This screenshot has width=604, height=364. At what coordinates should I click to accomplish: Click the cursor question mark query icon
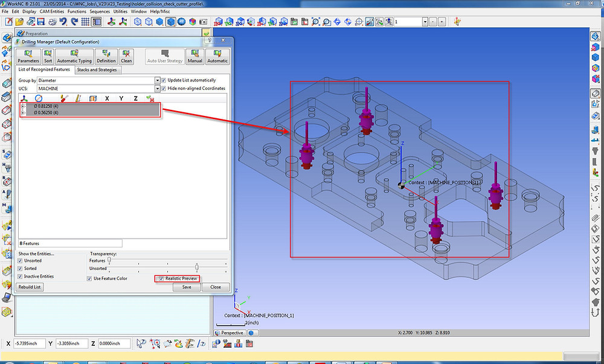point(141,343)
